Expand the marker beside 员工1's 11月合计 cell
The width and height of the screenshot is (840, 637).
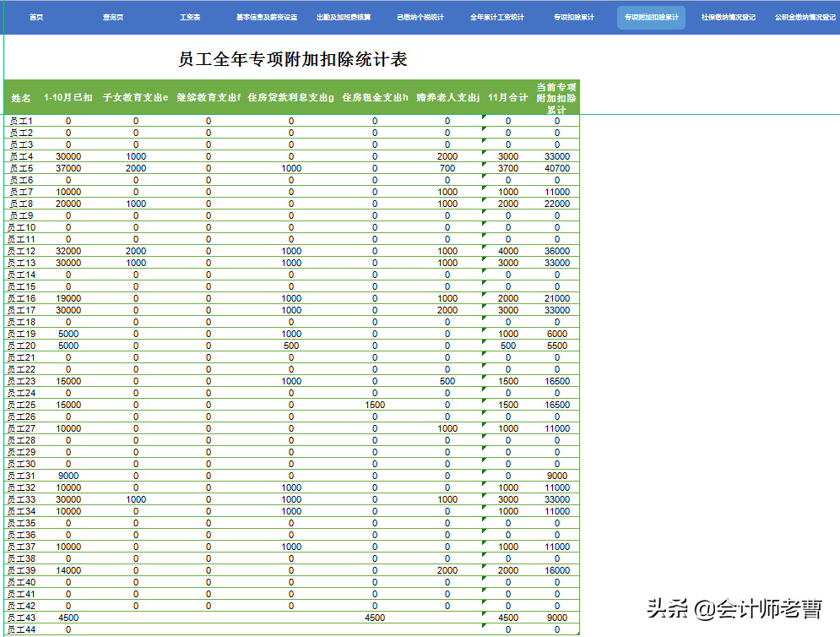pos(484,119)
